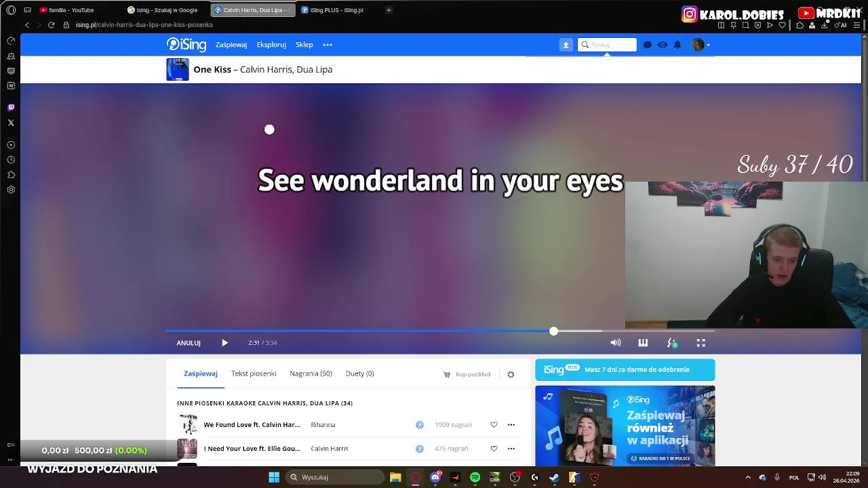Viewport: 868px width, 488px height.
Task: Like the We Found Love song heart
Action: pos(494,425)
